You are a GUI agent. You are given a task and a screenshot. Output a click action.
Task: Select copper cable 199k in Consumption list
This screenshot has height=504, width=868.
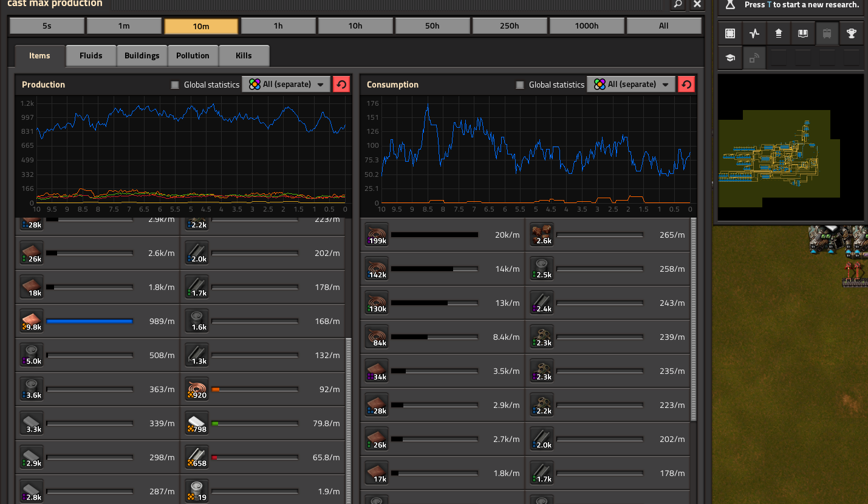[377, 235]
